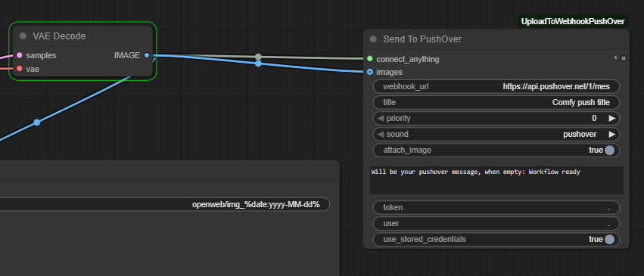Click the reroute dot on the gray link
This screenshot has width=644, height=276.
coord(258,57)
